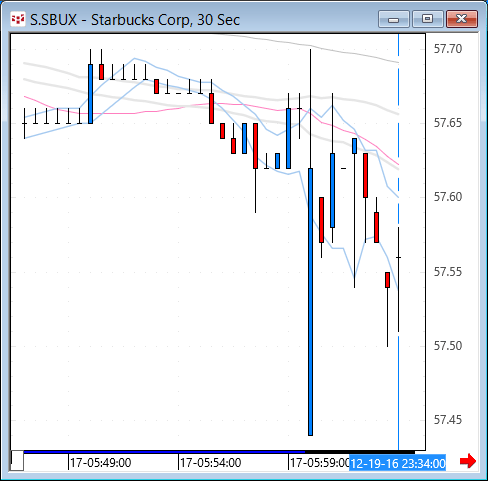Click the S.SBUX - Starbucks Corp title text
The image size is (488, 481).
point(135,20)
